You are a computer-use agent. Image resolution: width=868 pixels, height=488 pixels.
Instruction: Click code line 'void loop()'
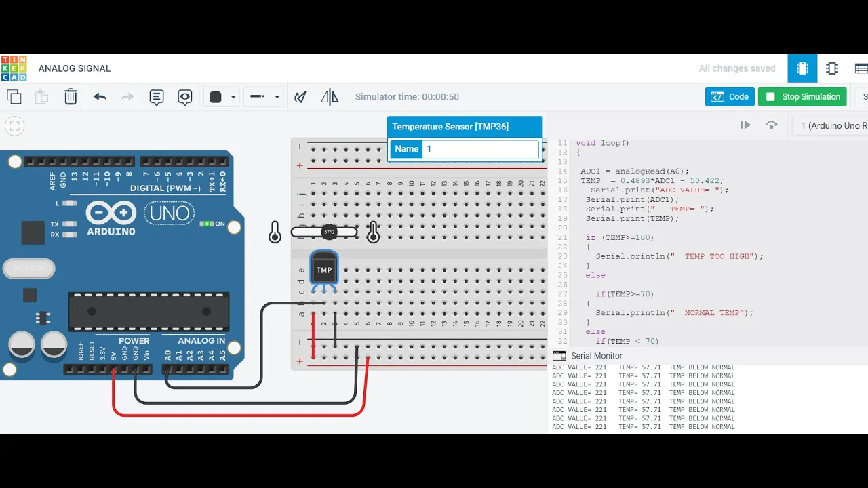click(x=602, y=143)
